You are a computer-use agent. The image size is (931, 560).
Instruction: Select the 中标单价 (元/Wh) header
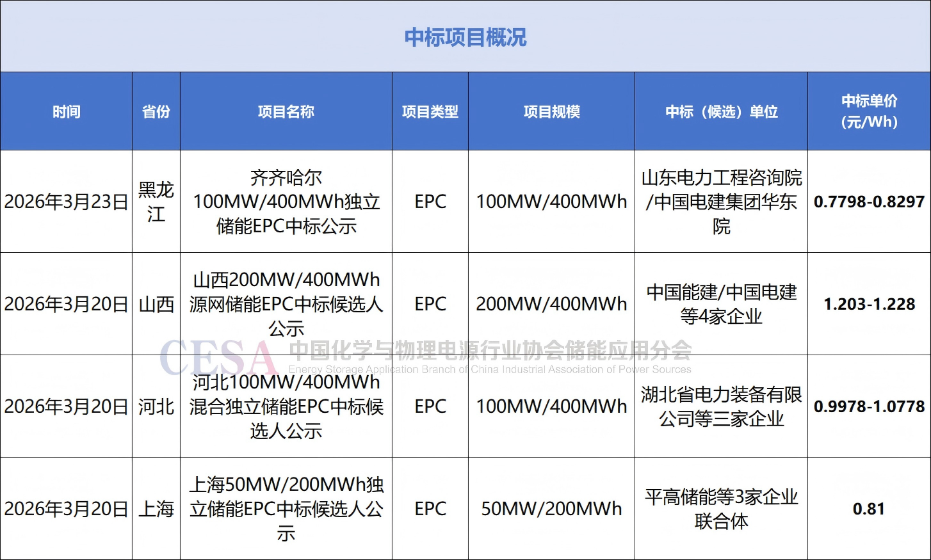(869, 111)
